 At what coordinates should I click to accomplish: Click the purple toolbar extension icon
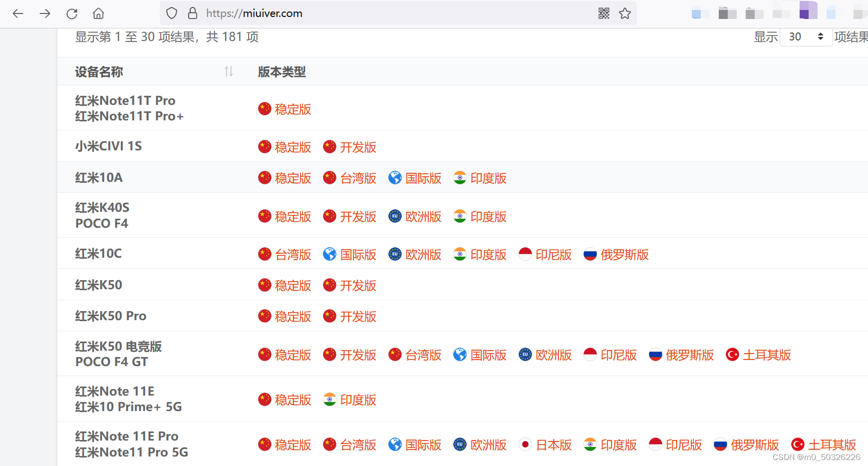(808, 10)
